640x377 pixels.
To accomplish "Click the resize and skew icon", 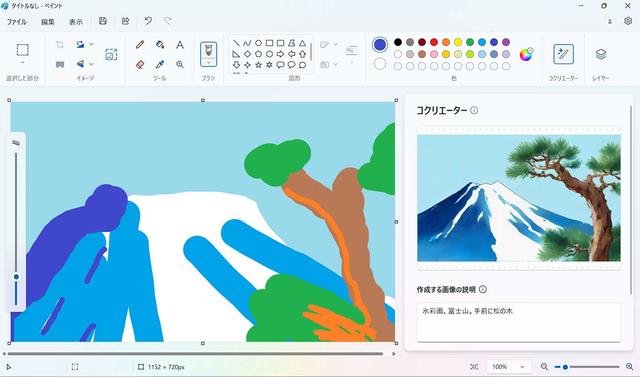I will [x=60, y=64].
